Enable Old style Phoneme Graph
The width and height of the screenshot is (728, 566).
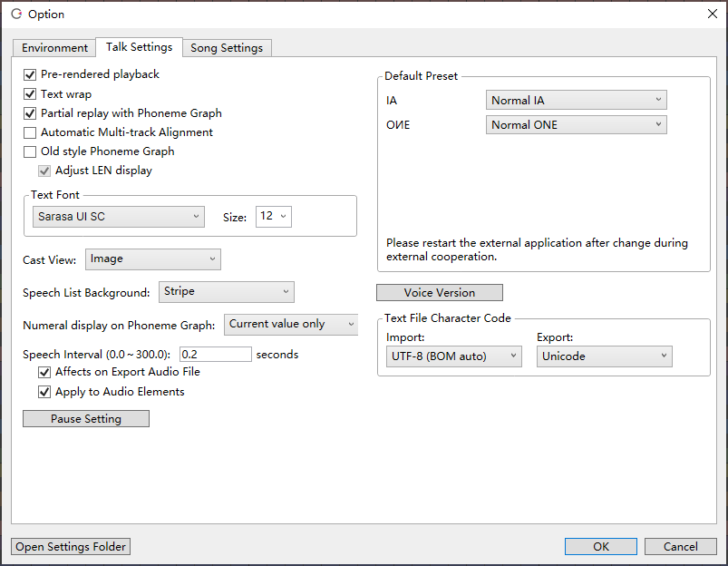pos(30,151)
